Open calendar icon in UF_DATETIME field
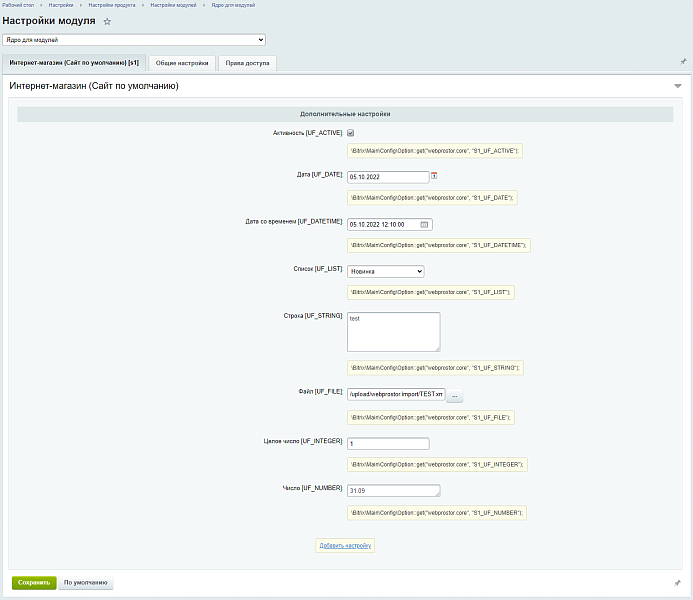 pos(424,224)
